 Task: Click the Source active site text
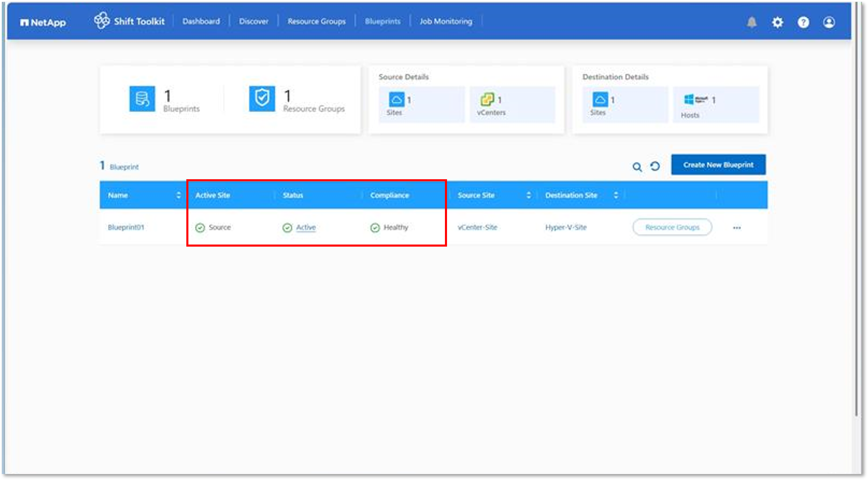coord(220,227)
